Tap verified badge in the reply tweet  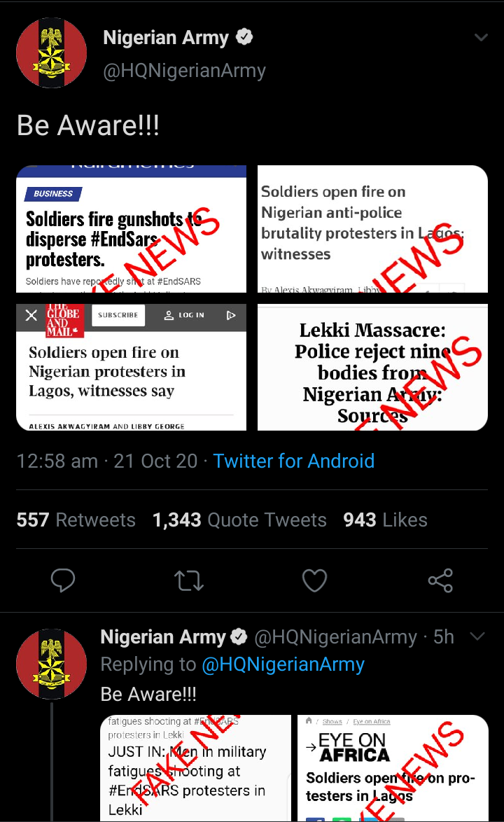click(239, 637)
